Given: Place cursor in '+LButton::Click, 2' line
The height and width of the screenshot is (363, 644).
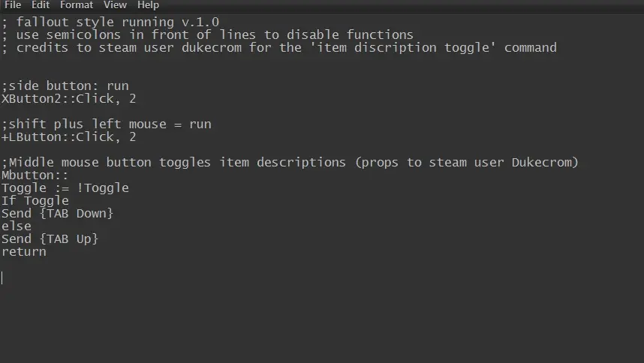Looking at the screenshot, I should [68, 136].
